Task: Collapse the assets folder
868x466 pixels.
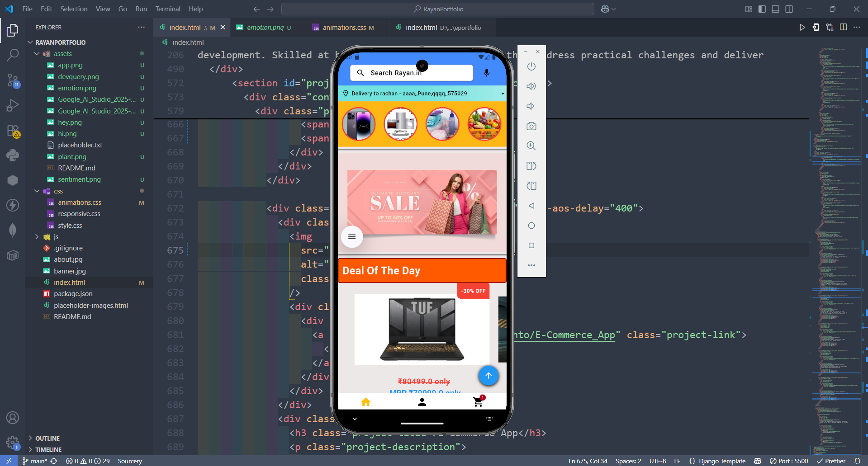Action: pos(37,54)
